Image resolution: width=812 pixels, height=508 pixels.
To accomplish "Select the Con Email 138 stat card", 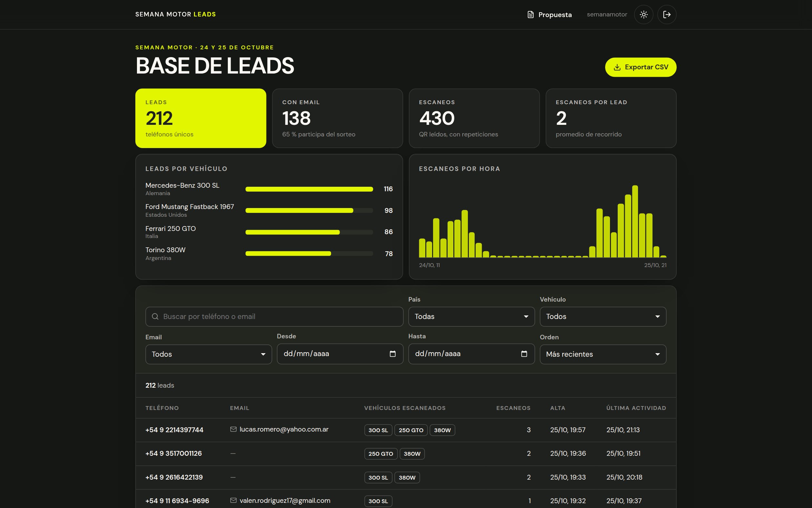I will (x=337, y=118).
